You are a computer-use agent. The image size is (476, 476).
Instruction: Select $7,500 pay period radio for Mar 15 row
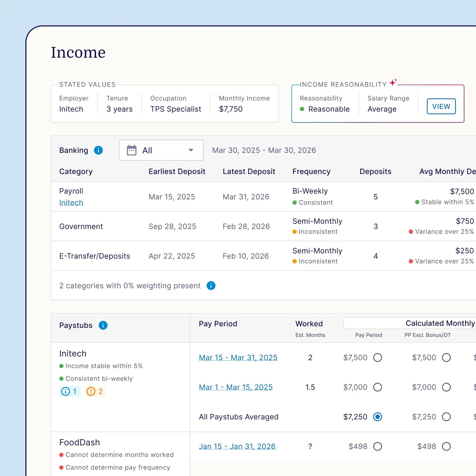(378, 358)
